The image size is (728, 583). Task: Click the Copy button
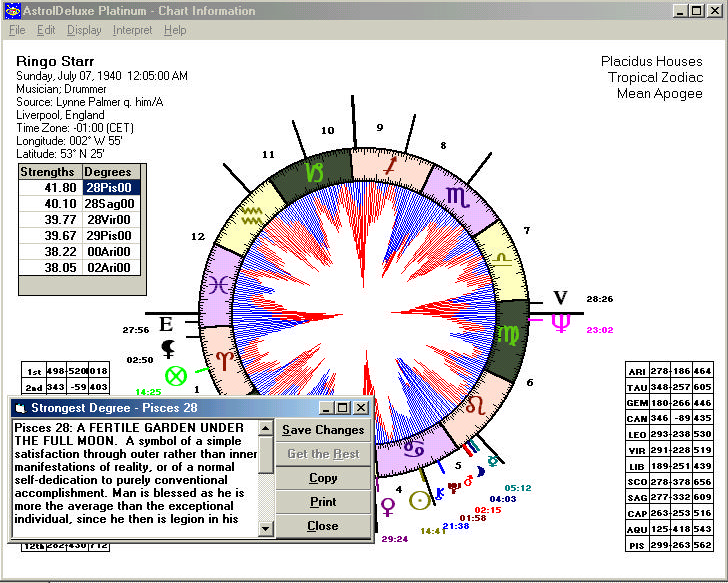[x=323, y=478]
